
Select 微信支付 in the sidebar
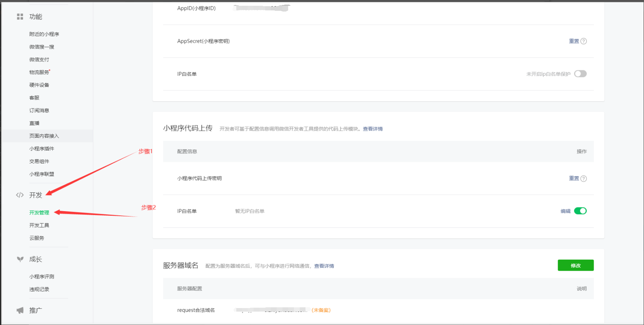(x=39, y=60)
